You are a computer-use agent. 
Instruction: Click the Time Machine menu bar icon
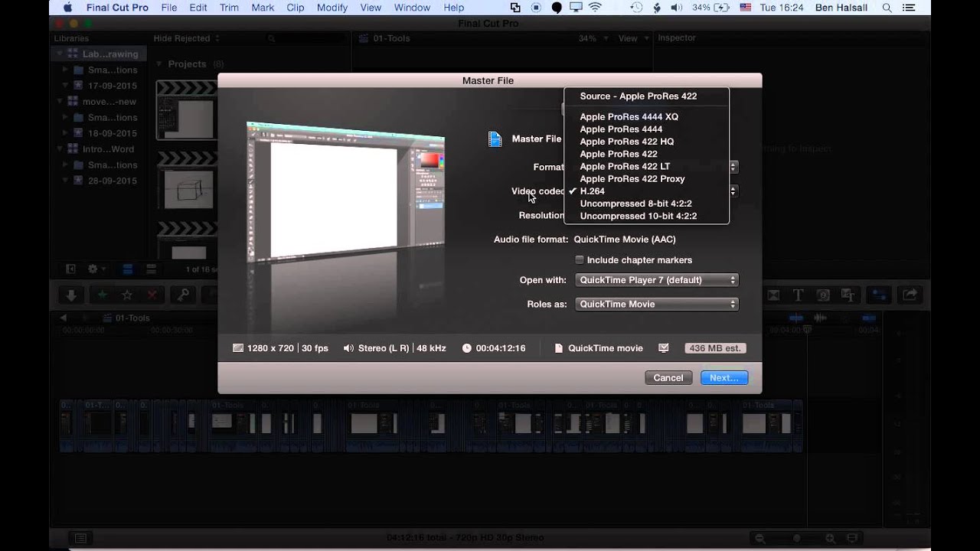point(637,8)
